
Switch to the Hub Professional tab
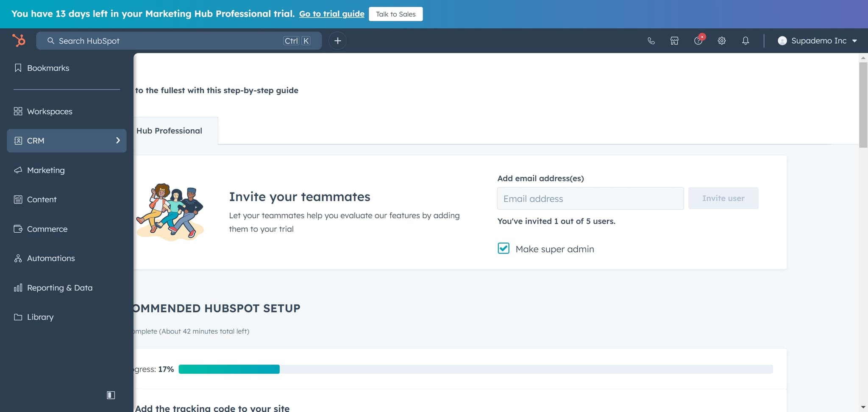pos(169,131)
